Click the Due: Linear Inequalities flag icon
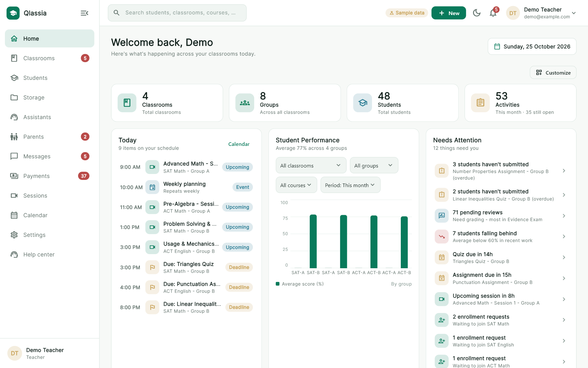The image size is (588, 368). click(x=152, y=307)
